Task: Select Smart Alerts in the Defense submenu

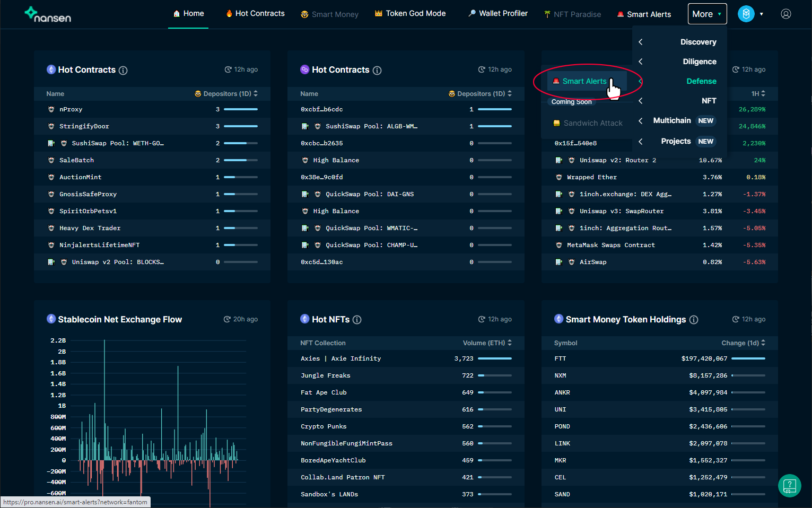Action: [x=587, y=81]
